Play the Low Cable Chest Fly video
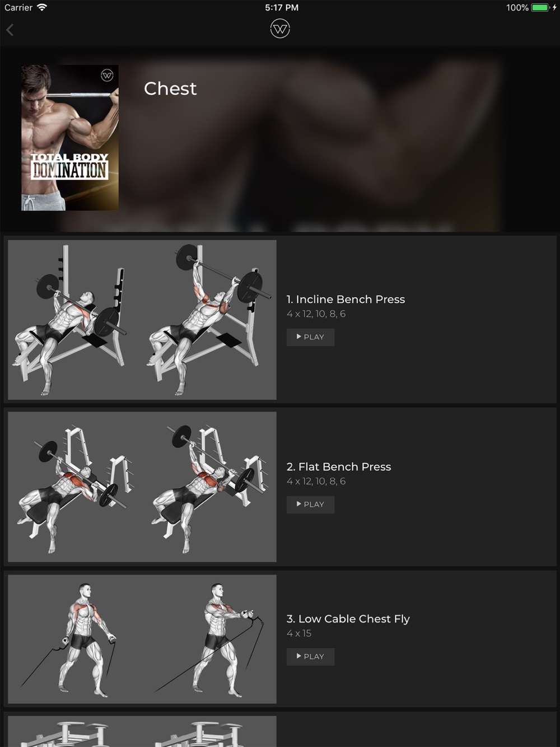 pos(310,657)
